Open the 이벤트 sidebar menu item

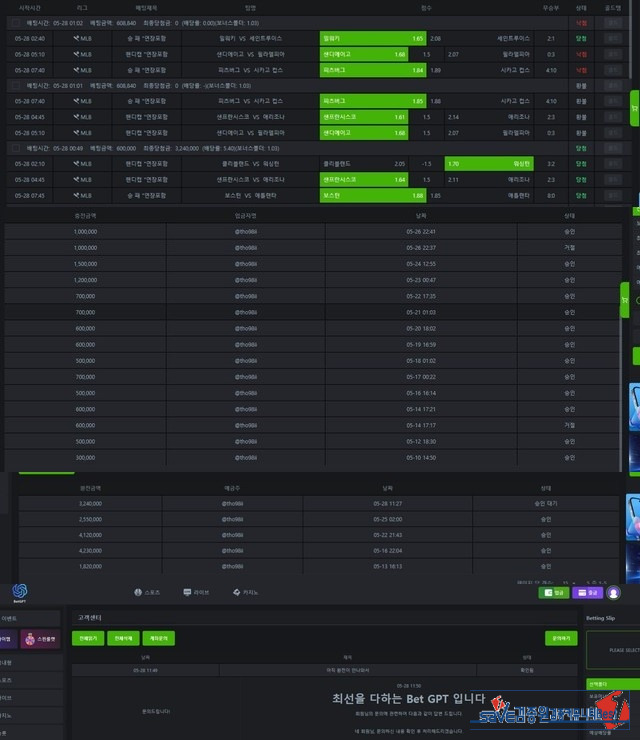click(30, 618)
